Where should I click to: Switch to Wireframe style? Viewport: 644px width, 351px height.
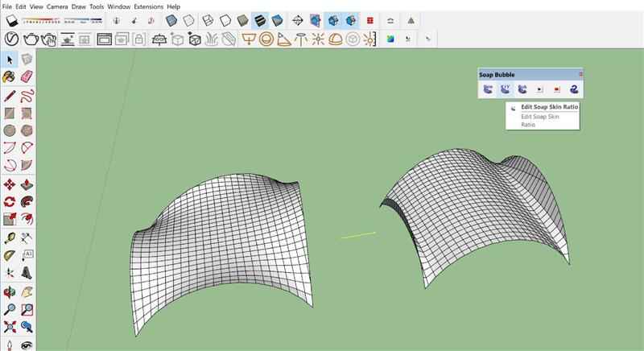[208, 20]
